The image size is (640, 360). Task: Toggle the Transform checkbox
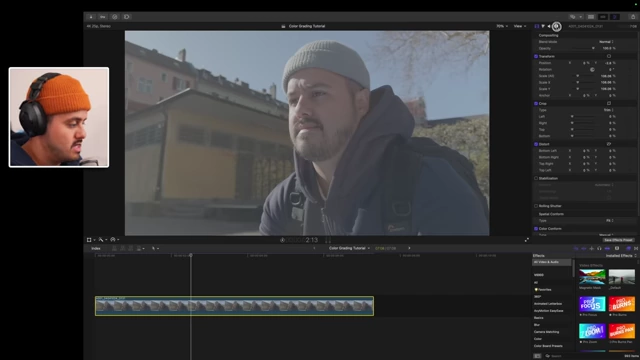[536, 56]
